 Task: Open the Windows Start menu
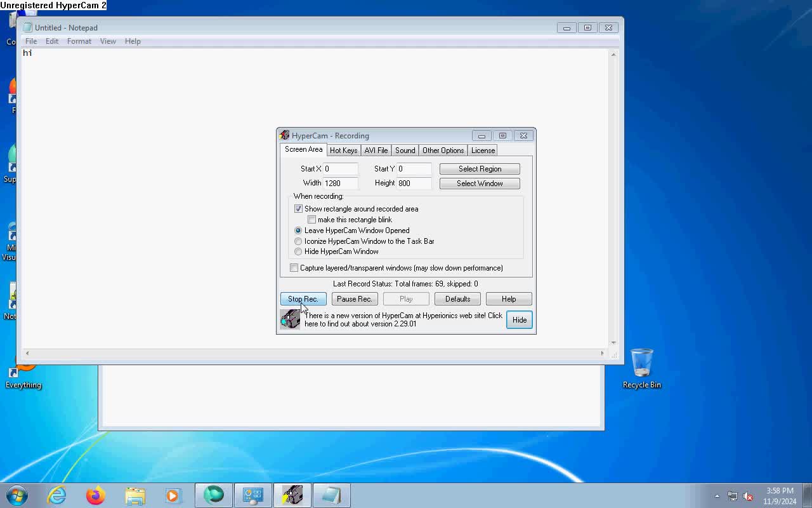pos(16,495)
